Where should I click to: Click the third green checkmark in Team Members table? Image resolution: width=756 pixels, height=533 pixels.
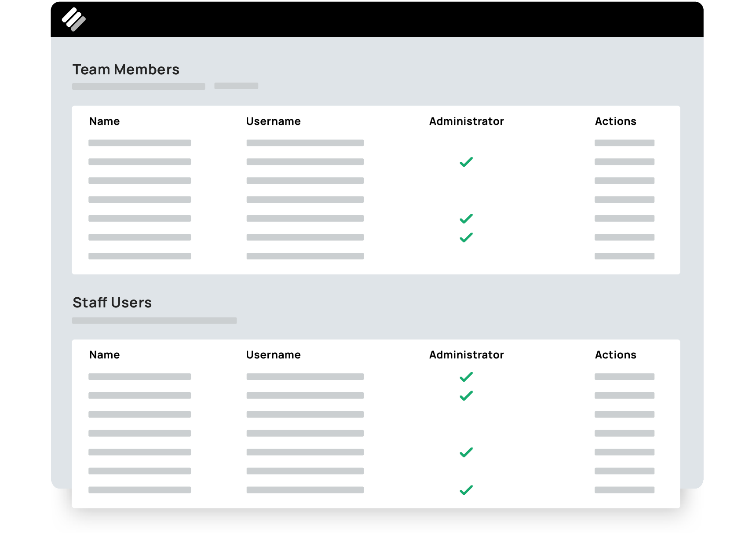point(466,237)
